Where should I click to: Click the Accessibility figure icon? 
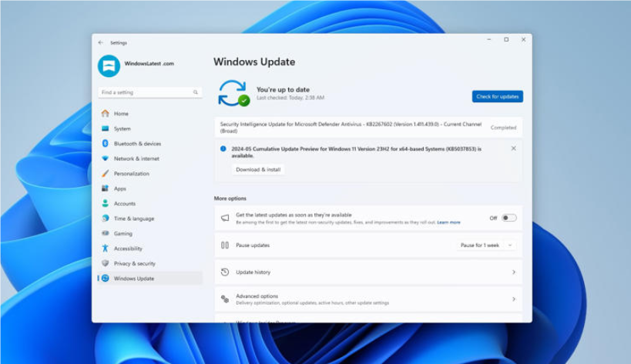[x=105, y=249]
